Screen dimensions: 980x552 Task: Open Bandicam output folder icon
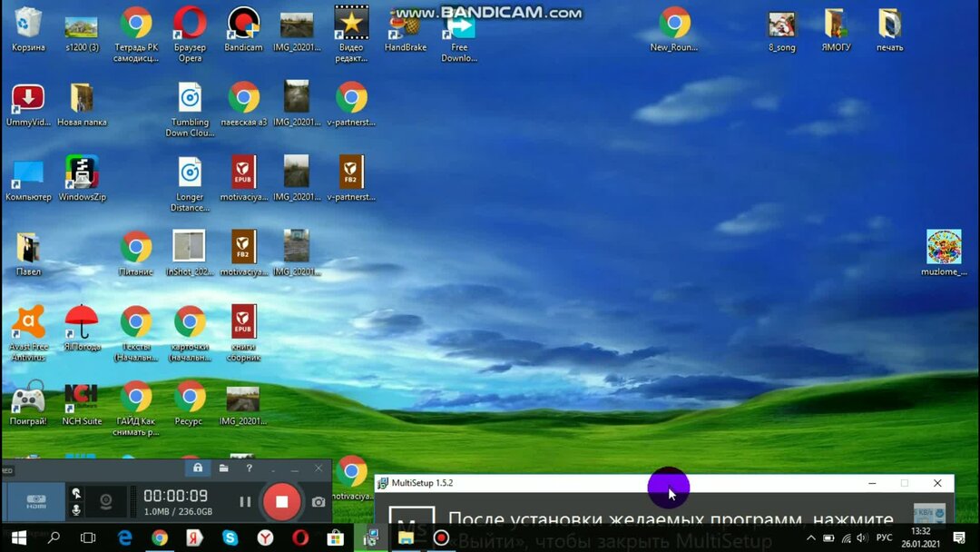223,468
